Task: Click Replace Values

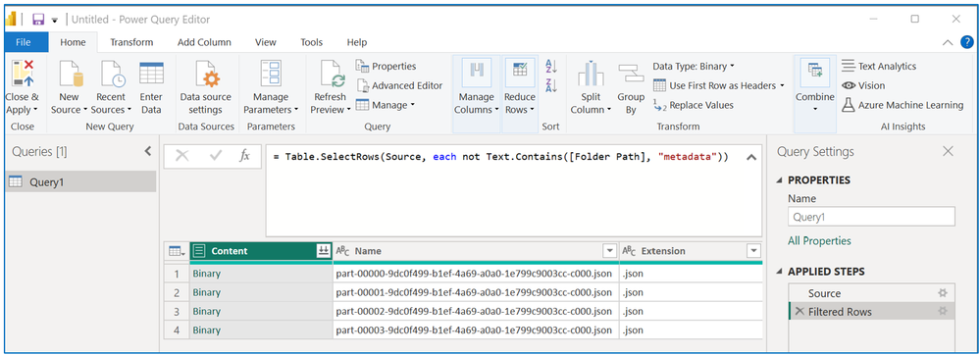Action: (694, 105)
